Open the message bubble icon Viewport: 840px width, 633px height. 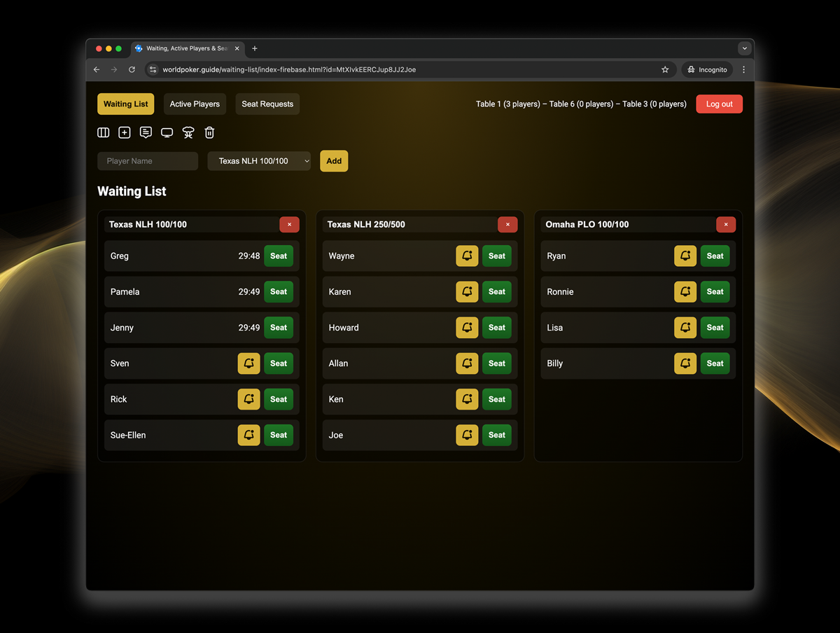pyautogui.click(x=146, y=132)
